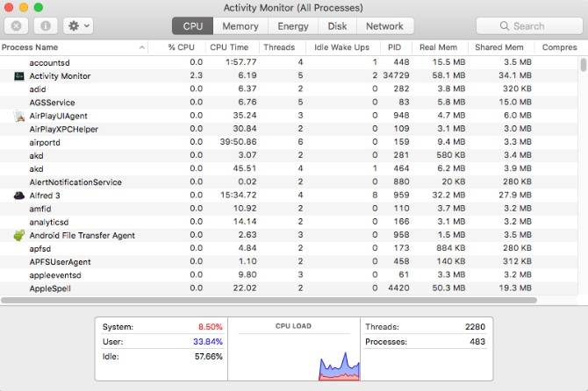Select the analyticsd process row
Screen dimensions: 588x391
coord(289,222)
